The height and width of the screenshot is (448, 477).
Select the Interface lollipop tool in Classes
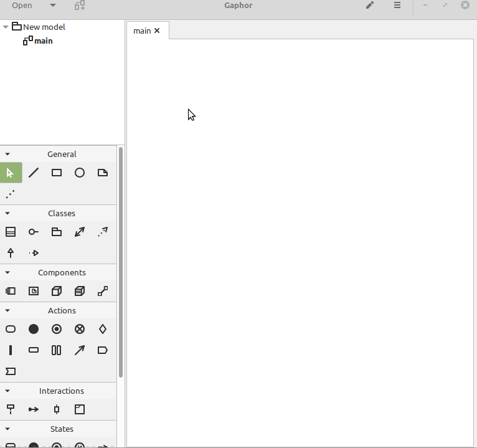pos(34,232)
